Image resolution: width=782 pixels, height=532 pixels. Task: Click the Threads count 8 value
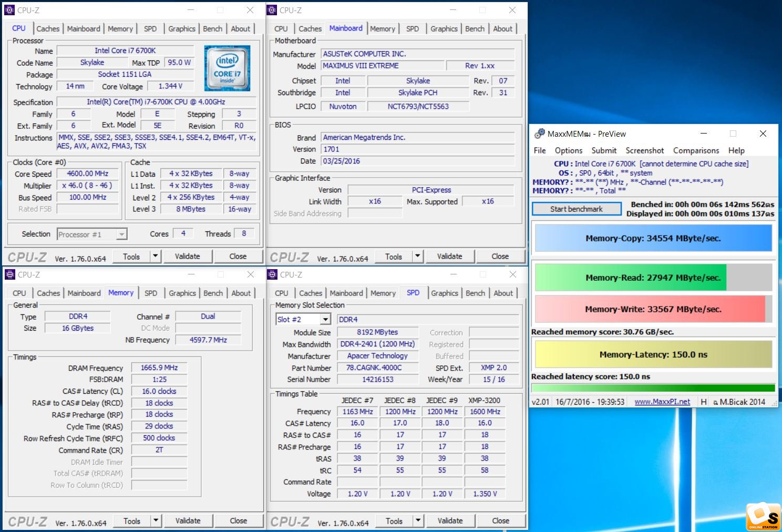244,233
